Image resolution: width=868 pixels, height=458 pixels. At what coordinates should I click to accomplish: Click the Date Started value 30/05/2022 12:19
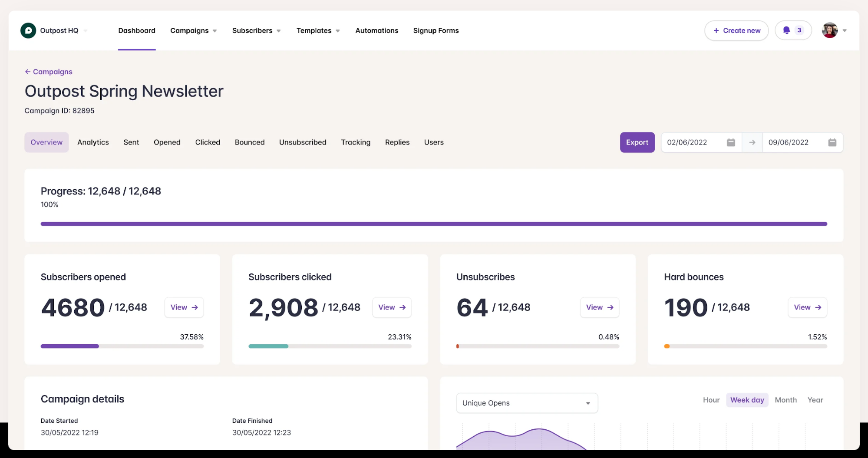[69, 432]
